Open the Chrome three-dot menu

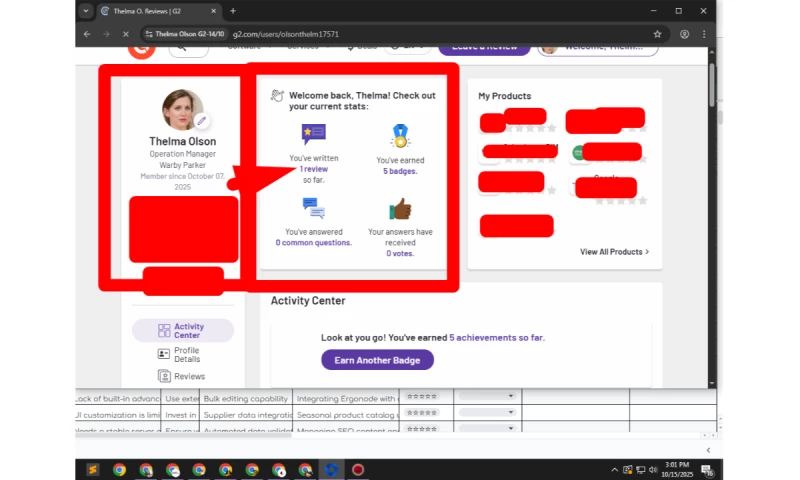705,33
